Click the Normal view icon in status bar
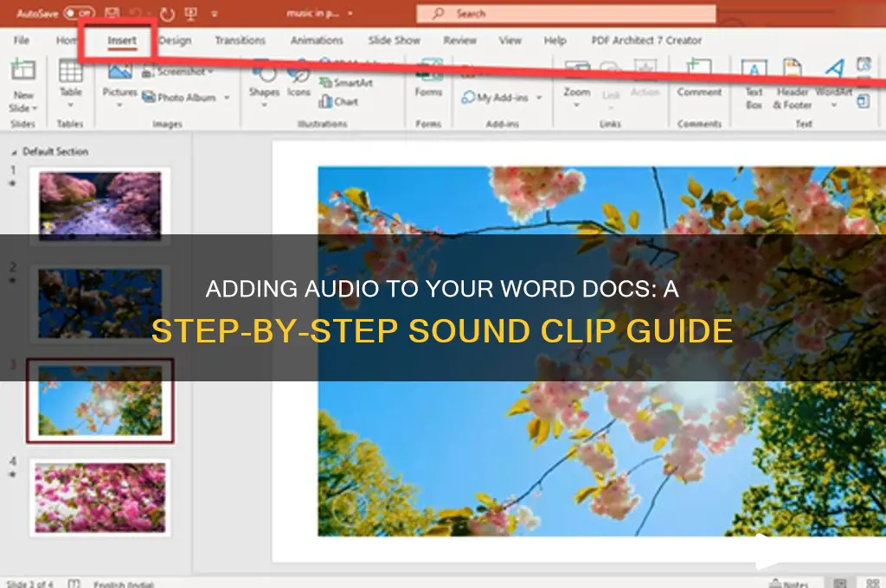This screenshot has height=588, width=886. pyautogui.click(x=840, y=583)
